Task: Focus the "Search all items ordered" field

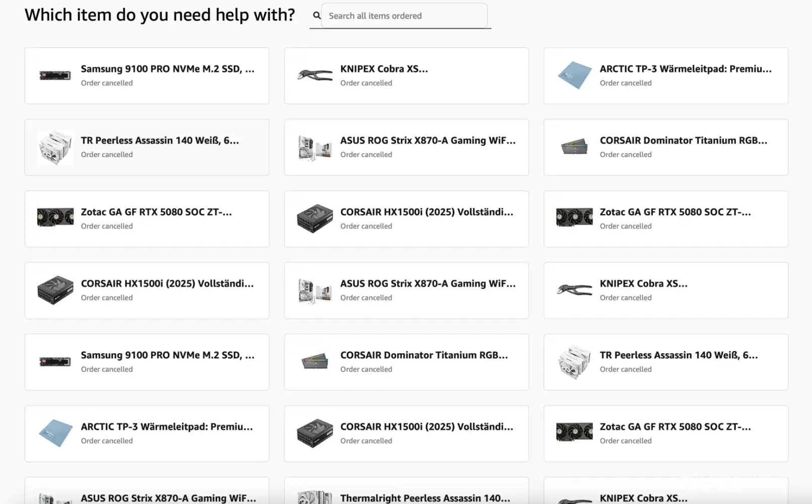Action: coord(404,16)
